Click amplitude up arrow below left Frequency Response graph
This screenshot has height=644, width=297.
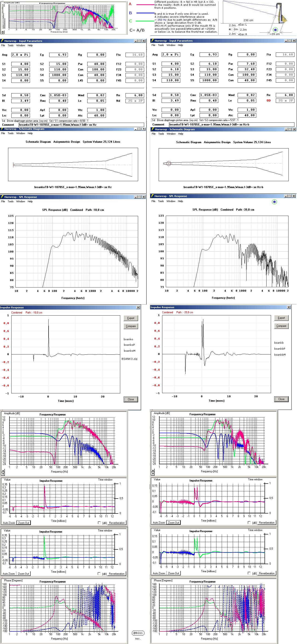[3, 471]
